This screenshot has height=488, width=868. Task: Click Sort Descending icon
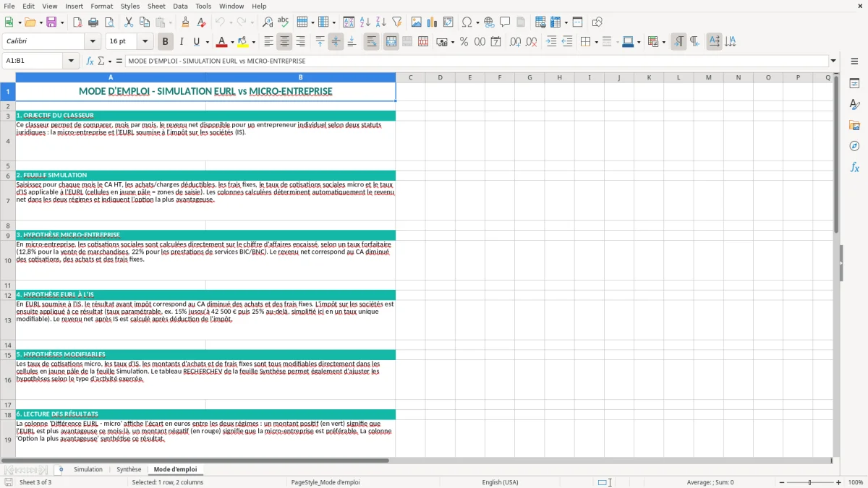[x=380, y=22]
